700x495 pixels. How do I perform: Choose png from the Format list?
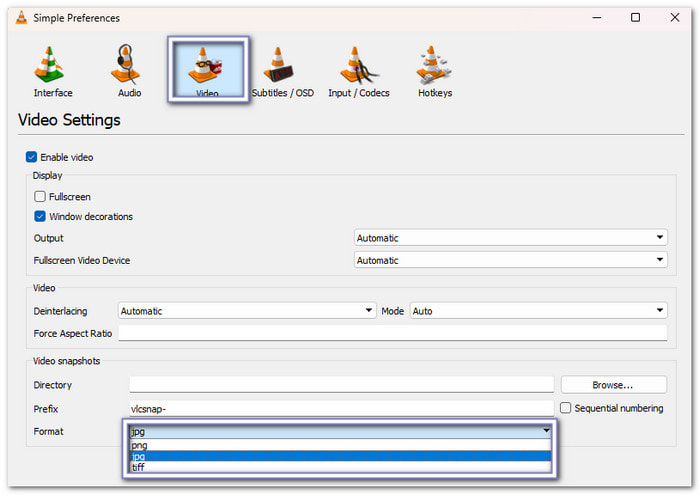[340, 445]
